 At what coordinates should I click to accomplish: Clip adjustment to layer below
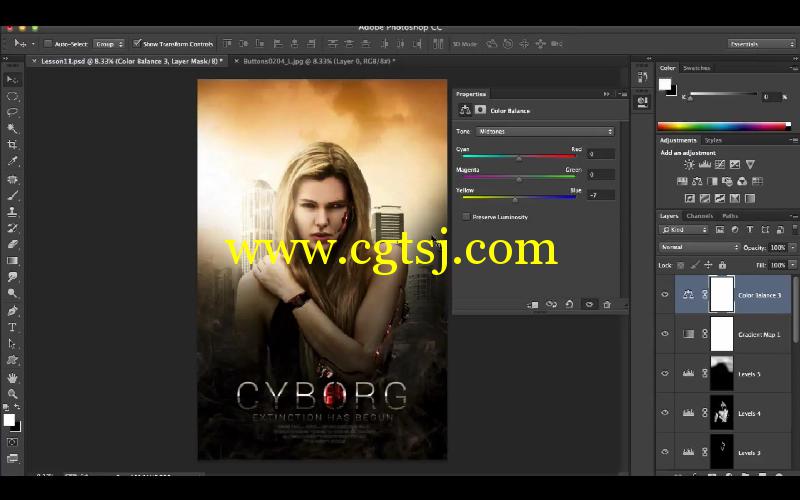(533, 305)
